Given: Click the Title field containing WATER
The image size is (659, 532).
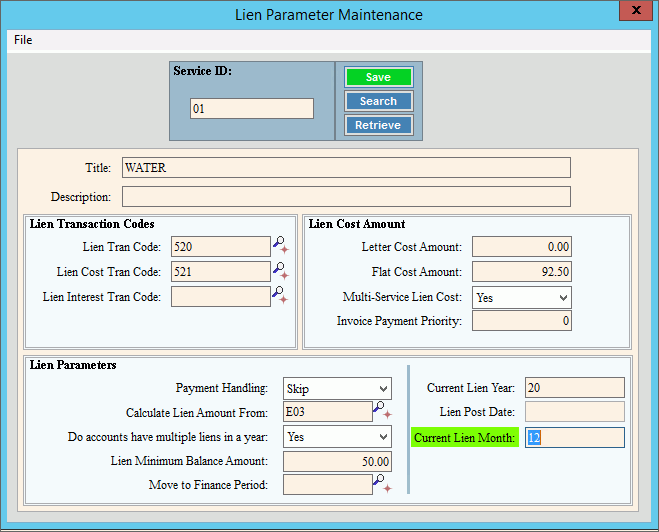Looking at the screenshot, I should point(346,168).
